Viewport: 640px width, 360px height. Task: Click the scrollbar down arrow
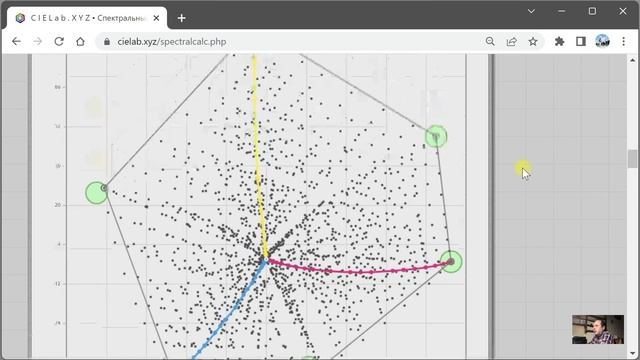point(632,353)
